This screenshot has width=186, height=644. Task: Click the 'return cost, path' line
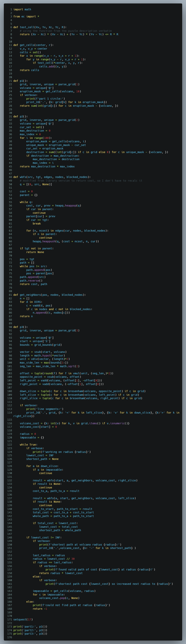click(33, 284)
